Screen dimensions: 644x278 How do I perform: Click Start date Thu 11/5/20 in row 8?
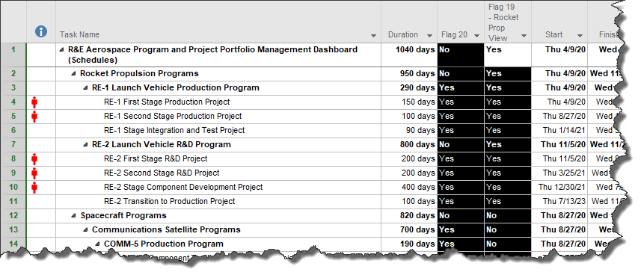coord(559,159)
